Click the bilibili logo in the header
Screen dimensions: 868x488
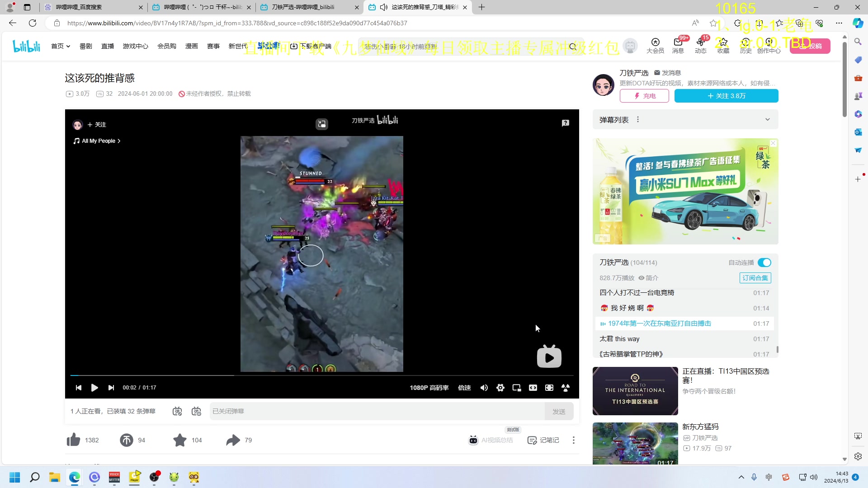pos(26,46)
